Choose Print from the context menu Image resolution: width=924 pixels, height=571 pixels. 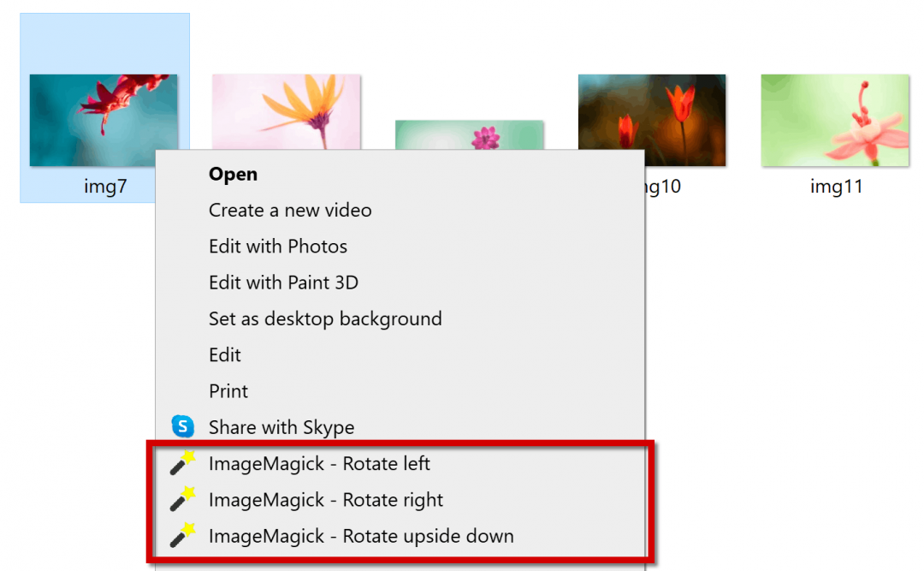[x=228, y=390]
